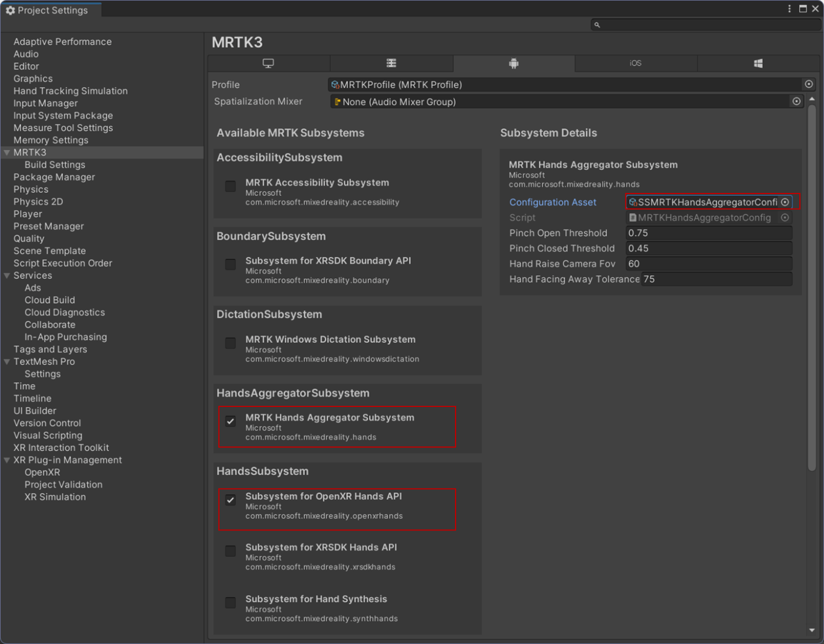Collapse the TextMesh Pro tree arrow

(7, 362)
